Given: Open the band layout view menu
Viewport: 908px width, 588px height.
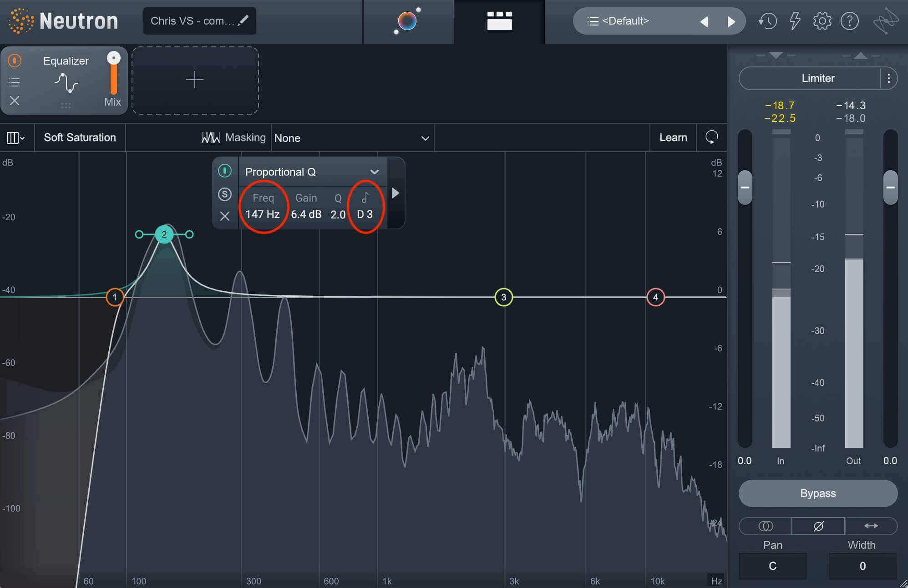Looking at the screenshot, I should pos(15,137).
